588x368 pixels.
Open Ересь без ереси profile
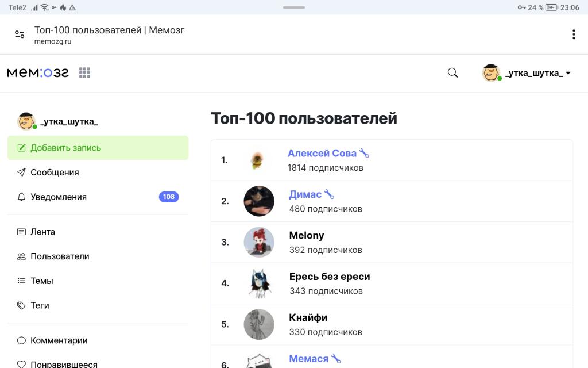coord(330,277)
